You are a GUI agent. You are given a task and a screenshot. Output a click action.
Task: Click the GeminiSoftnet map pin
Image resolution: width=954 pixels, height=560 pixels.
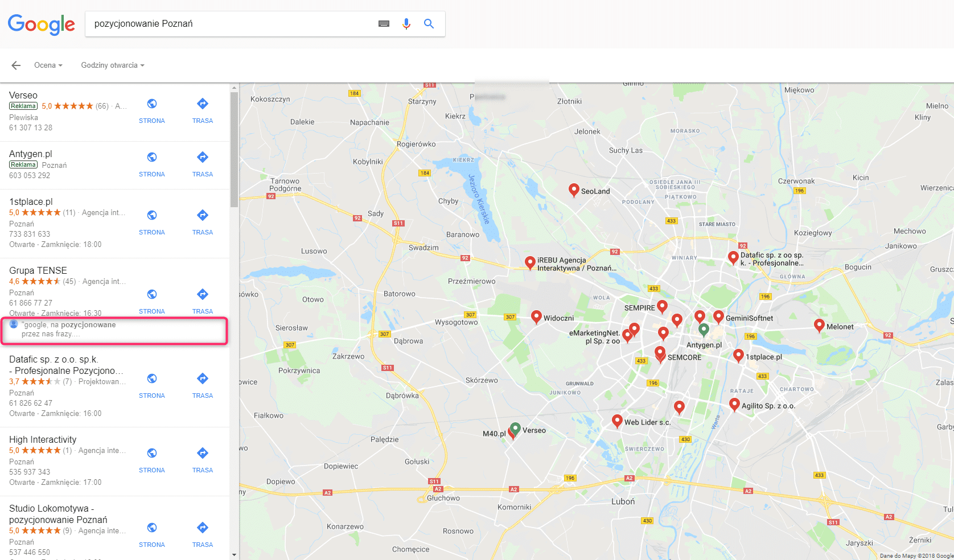tap(719, 317)
